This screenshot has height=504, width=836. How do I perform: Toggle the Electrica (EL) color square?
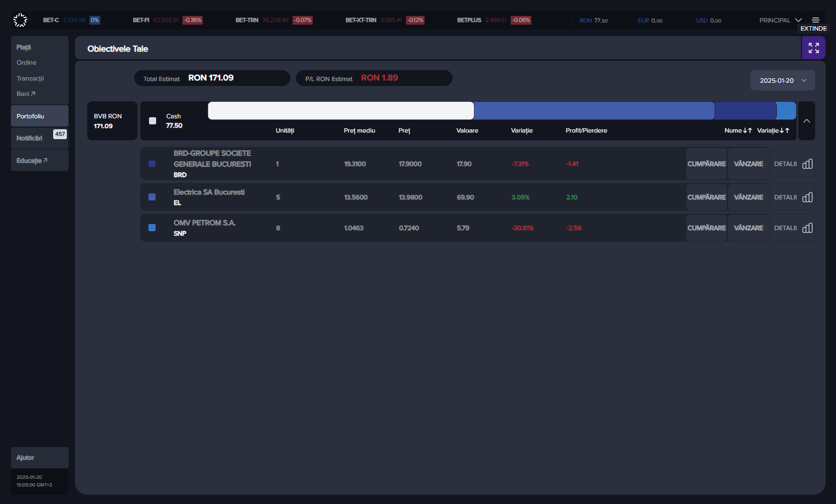pyautogui.click(x=152, y=197)
